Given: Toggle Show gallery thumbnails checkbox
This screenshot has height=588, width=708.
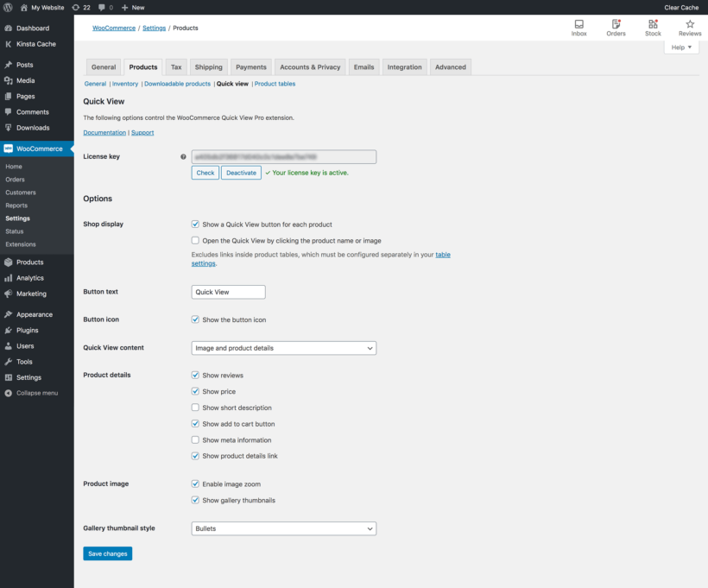Looking at the screenshot, I should [195, 500].
